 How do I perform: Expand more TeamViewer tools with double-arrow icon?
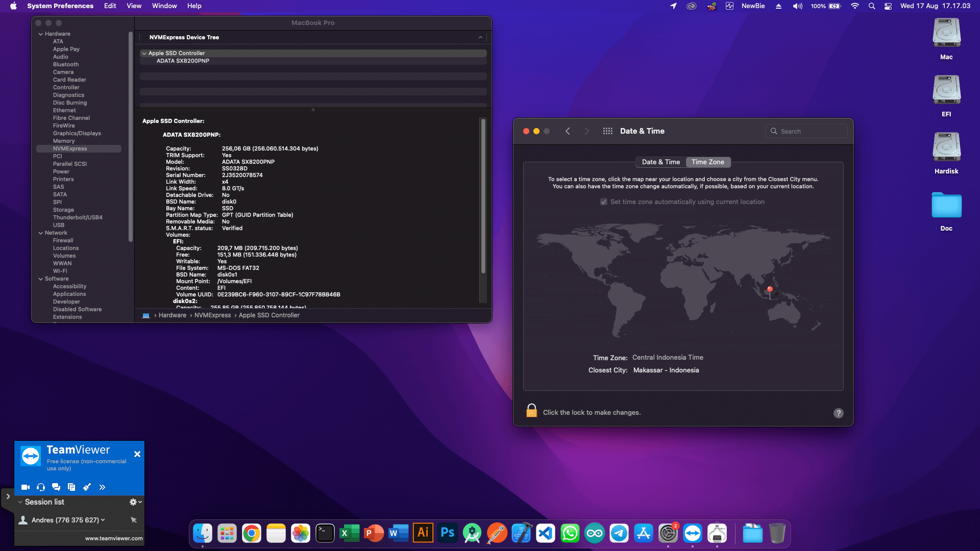pyautogui.click(x=102, y=487)
